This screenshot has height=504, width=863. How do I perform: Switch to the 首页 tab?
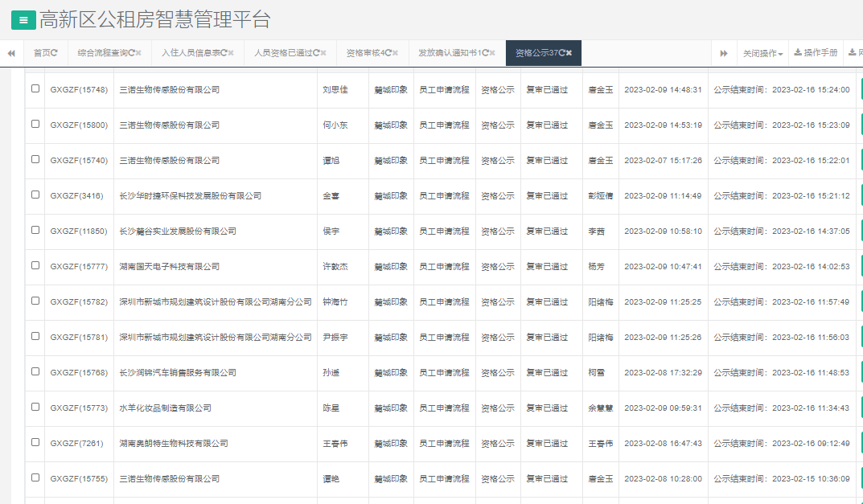(42, 52)
